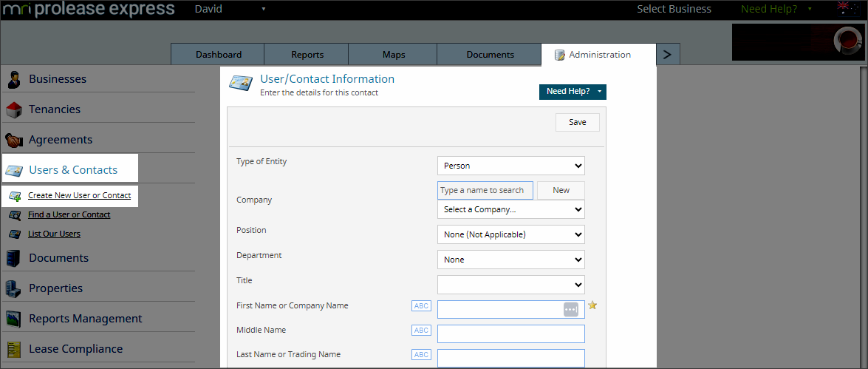The height and width of the screenshot is (369, 868).
Task: Click the Find a User magnifier icon
Action: [x=15, y=215]
